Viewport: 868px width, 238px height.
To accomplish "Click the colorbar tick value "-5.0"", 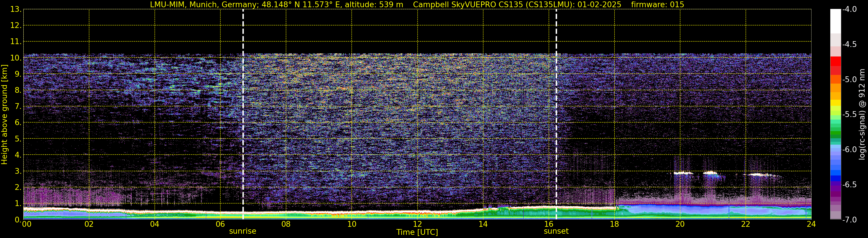I will pos(849,80).
